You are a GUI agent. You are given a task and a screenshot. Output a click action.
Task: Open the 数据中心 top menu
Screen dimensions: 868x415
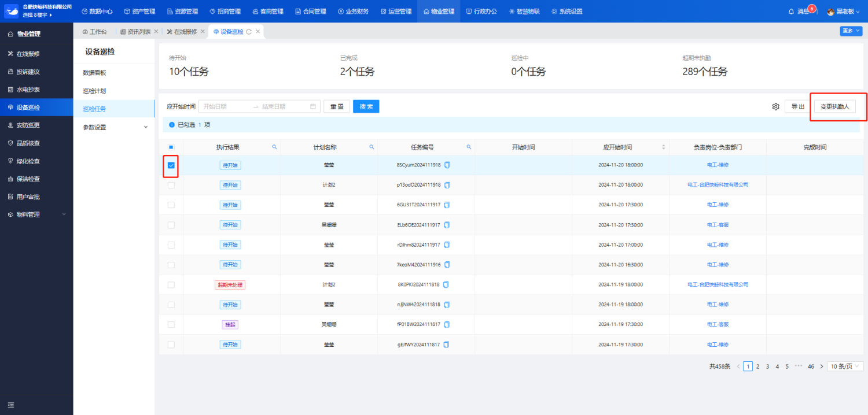(x=97, y=12)
